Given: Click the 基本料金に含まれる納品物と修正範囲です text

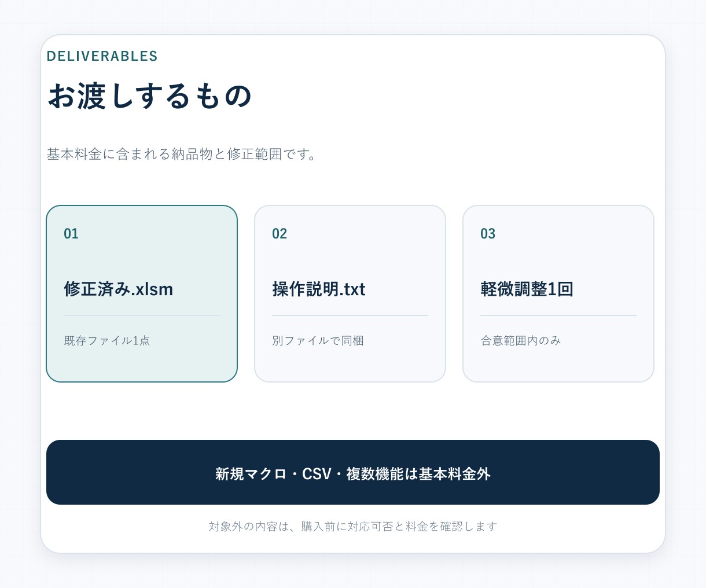Looking at the screenshot, I should tap(182, 155).
